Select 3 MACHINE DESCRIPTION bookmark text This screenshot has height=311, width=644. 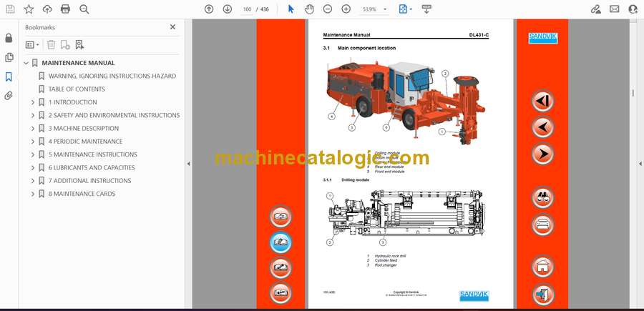pos(84,129)
